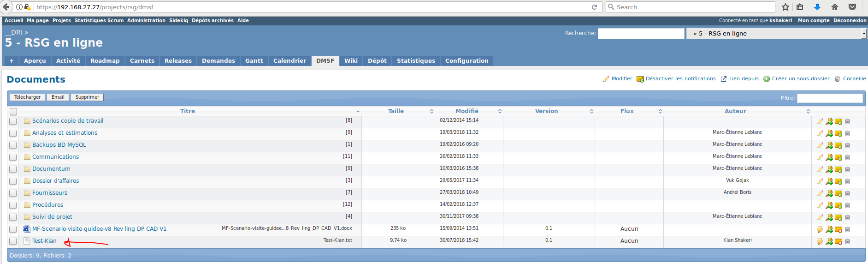Click notification envelope icon for Fournisseurs row
Viewport: 868px width, 264px height.
[838, 193]
